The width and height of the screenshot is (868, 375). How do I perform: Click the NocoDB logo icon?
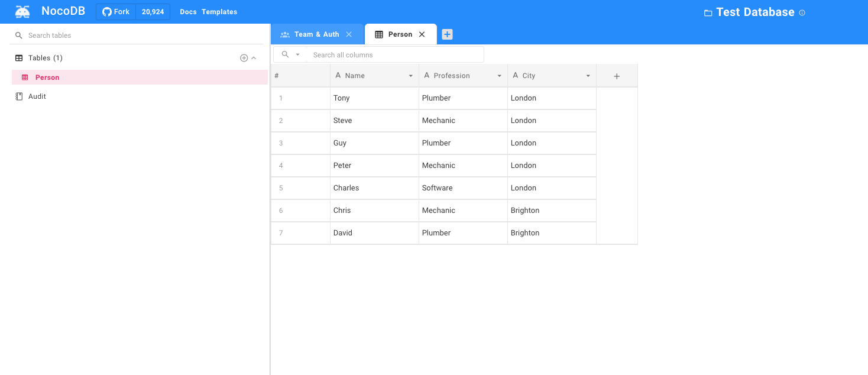click(x=22, y=11)
